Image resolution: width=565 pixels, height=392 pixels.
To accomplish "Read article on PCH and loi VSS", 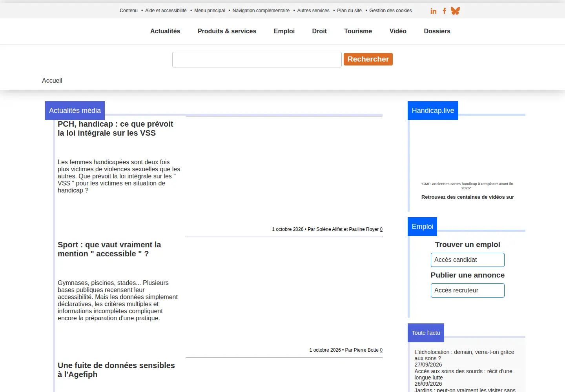I will 115,129.
